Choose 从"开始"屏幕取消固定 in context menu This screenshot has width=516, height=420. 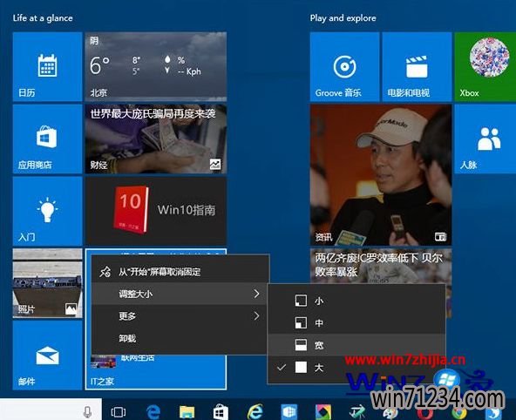tap(180, 272)
